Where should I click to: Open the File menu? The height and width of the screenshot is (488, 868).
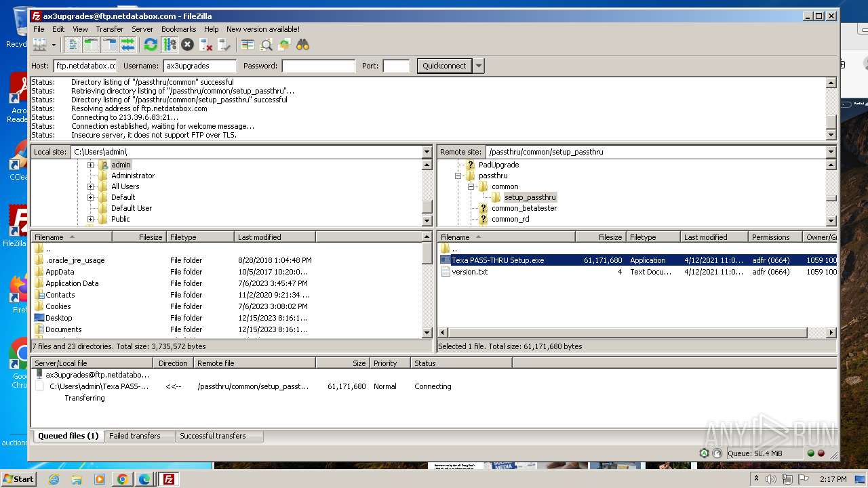pos(39,29)
